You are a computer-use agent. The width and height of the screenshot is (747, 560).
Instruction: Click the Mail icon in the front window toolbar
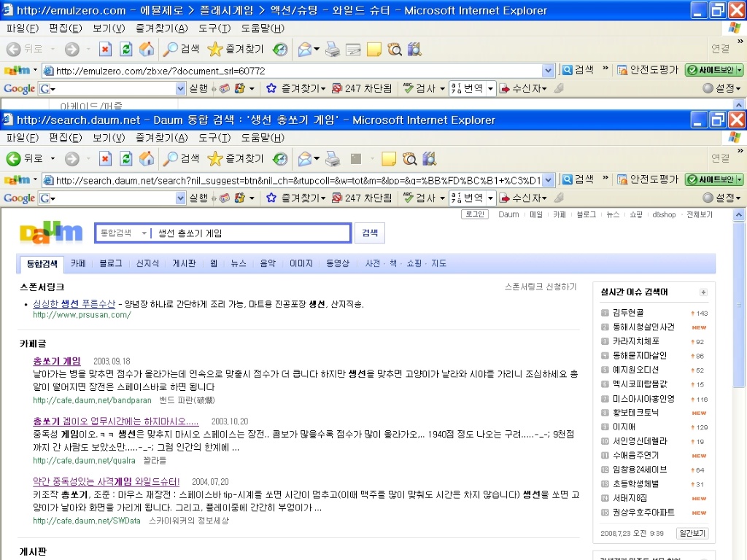[x=304, y=158]
